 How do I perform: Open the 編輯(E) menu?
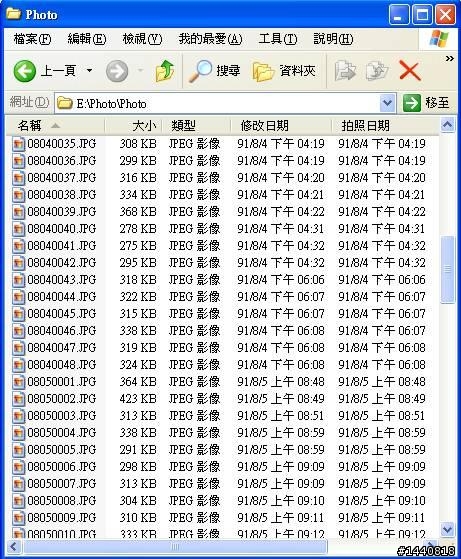point(87,39)
